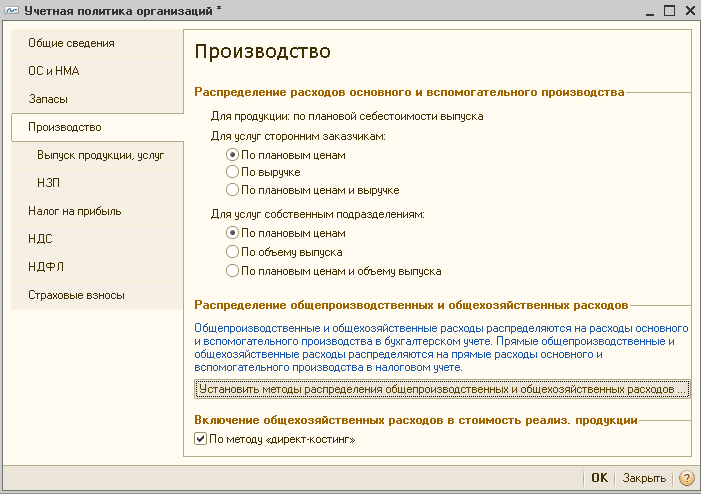Switch to the НДС section
Image resolution: width=701 pixels, height=494 pixels.
[x=97, y=239]
